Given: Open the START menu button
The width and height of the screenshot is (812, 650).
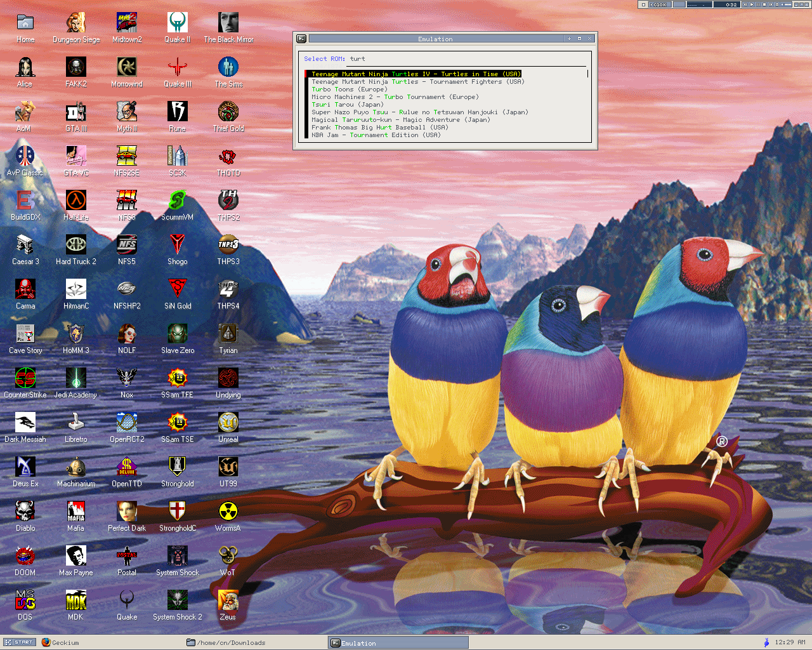Looking at the screenshot, I should tap(19, 642).
